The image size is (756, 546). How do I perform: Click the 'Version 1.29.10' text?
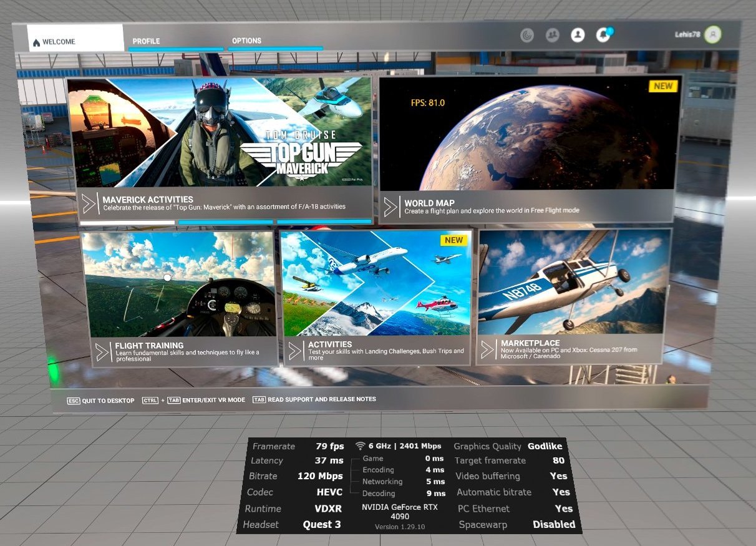(400, 527)
